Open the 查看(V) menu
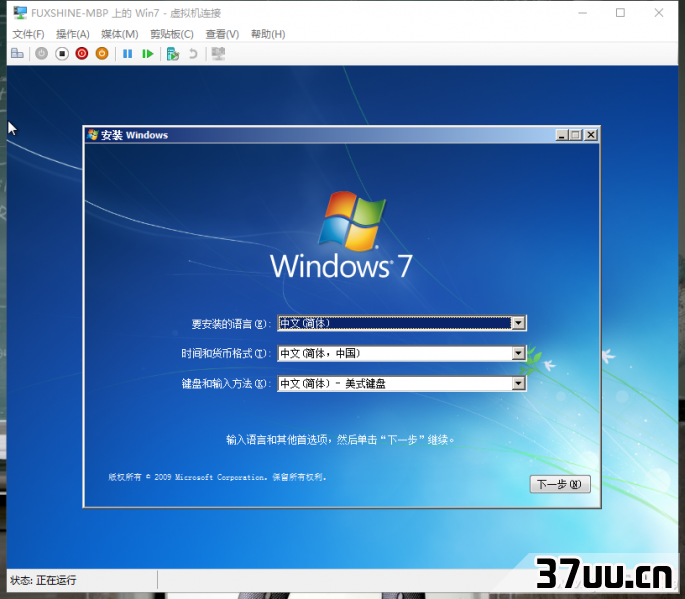685x599 pixels. pyautogui.click(x=222, y=34)
